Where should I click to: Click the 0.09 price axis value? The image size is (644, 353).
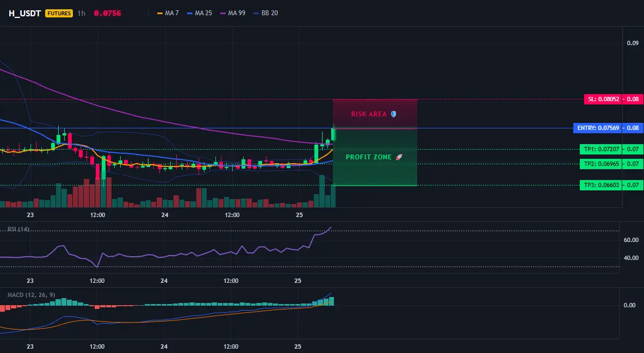click(633, 43)
